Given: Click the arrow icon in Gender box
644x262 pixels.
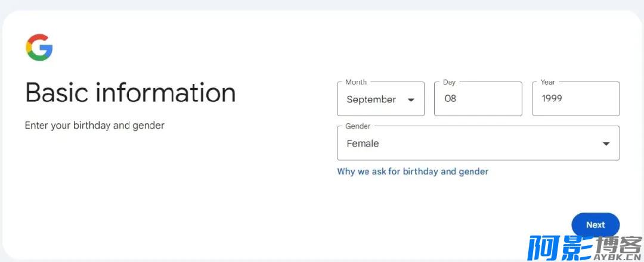Looking at the screenshot, I should 606,144.
